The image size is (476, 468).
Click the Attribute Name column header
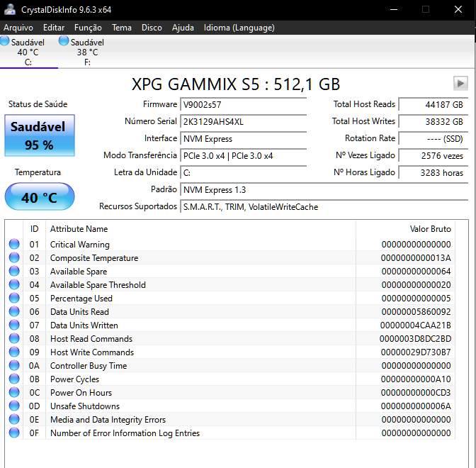[x=79, y=229]
